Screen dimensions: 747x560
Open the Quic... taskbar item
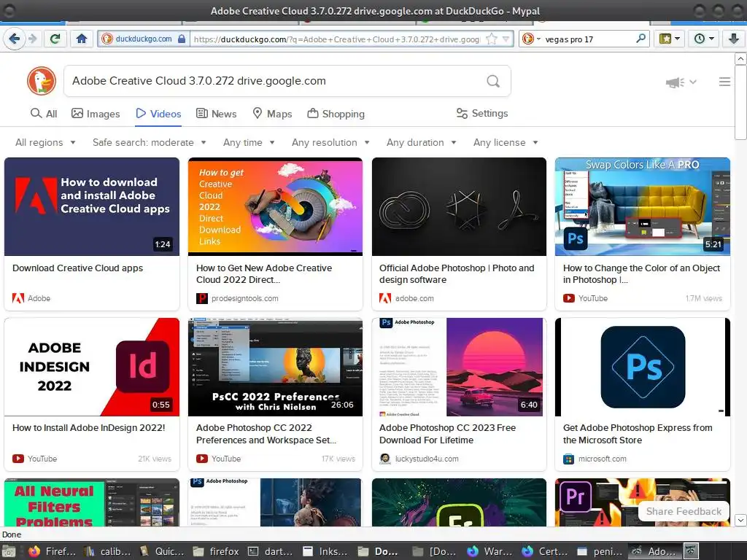point(162,551)
